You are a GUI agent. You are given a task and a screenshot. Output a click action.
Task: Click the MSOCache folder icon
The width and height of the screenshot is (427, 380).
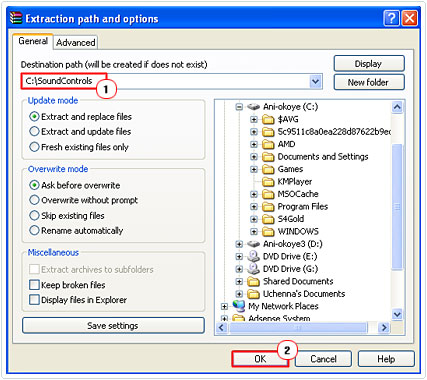pyautogui.click(x=268, y=194)
